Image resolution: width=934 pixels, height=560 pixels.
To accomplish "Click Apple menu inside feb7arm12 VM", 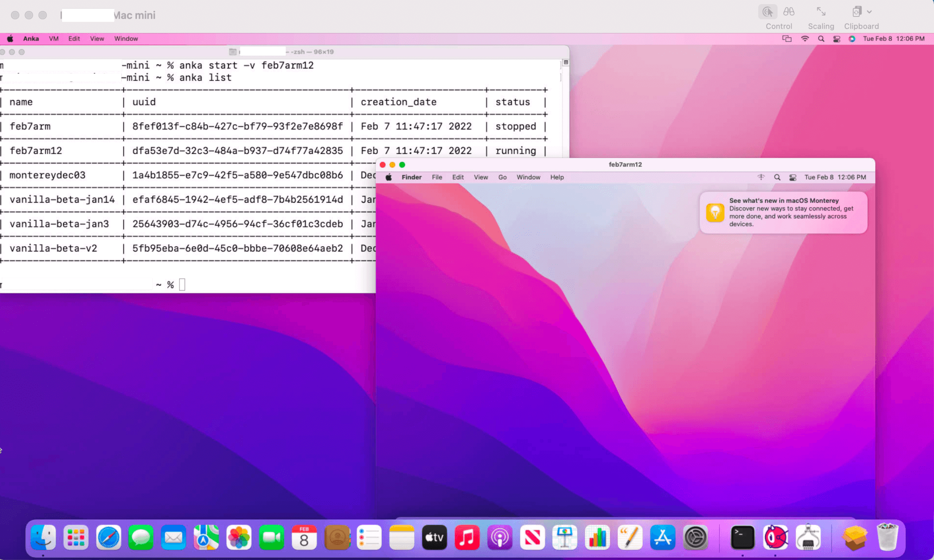I will tap(389, 177).
